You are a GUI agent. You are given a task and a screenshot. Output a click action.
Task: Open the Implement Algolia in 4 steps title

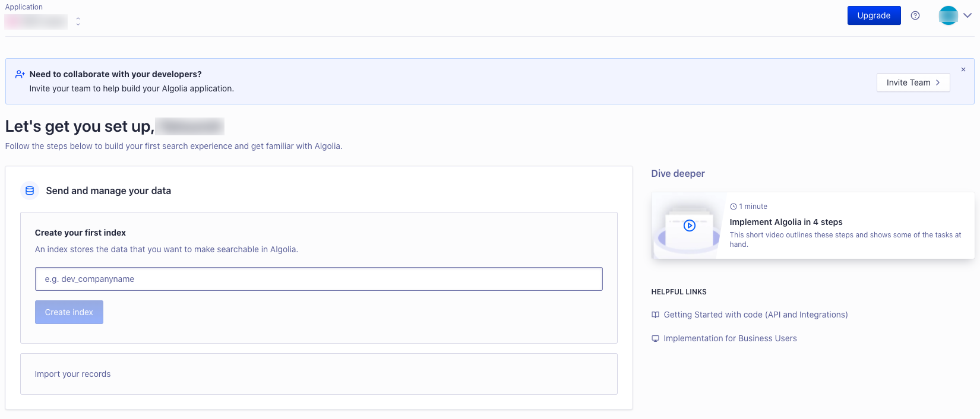pyautogui.click(x=786, y=222)
